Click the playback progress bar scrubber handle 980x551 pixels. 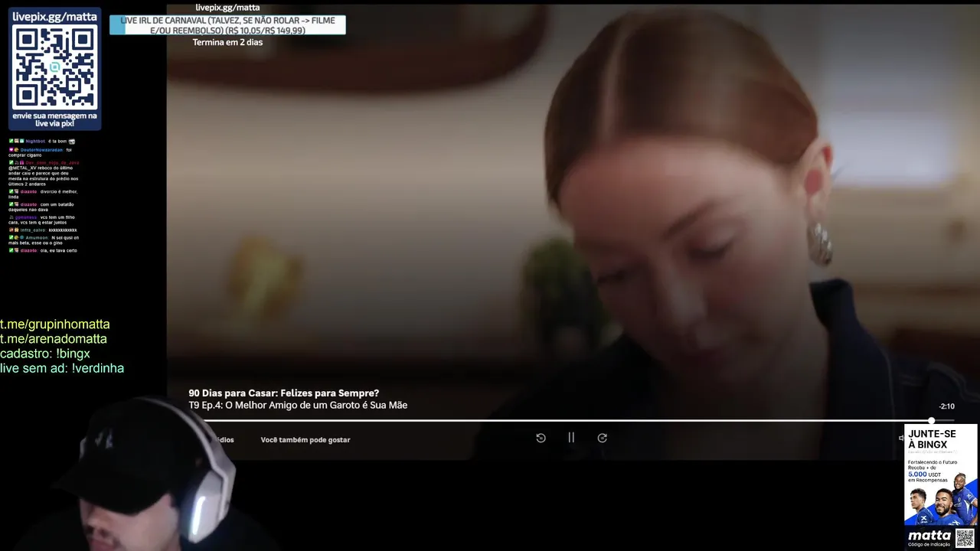click(x=931, y=421)
